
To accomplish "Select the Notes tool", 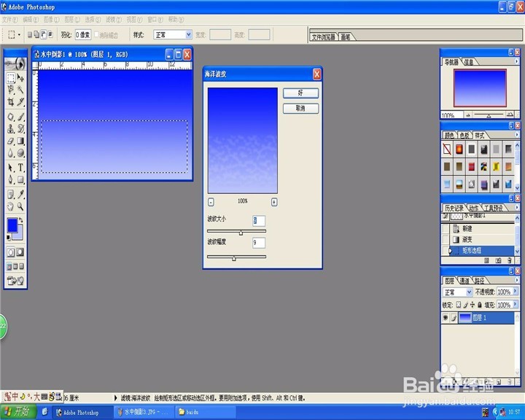I will 11,194.
